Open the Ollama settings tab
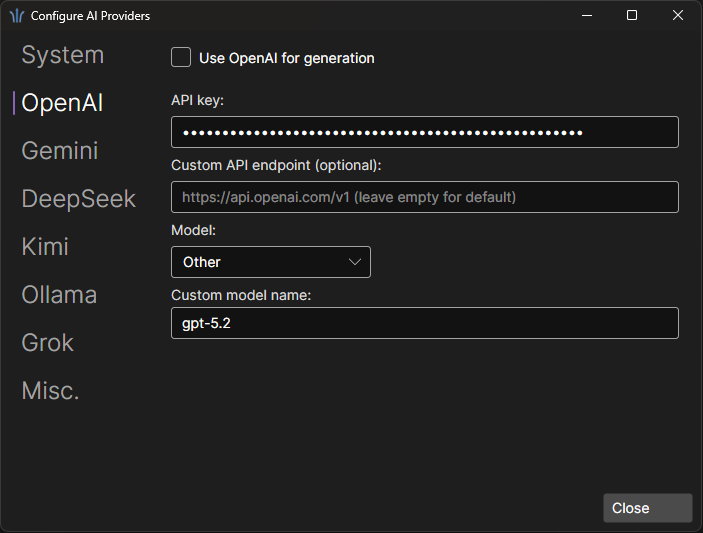 (x=59, y=295)
